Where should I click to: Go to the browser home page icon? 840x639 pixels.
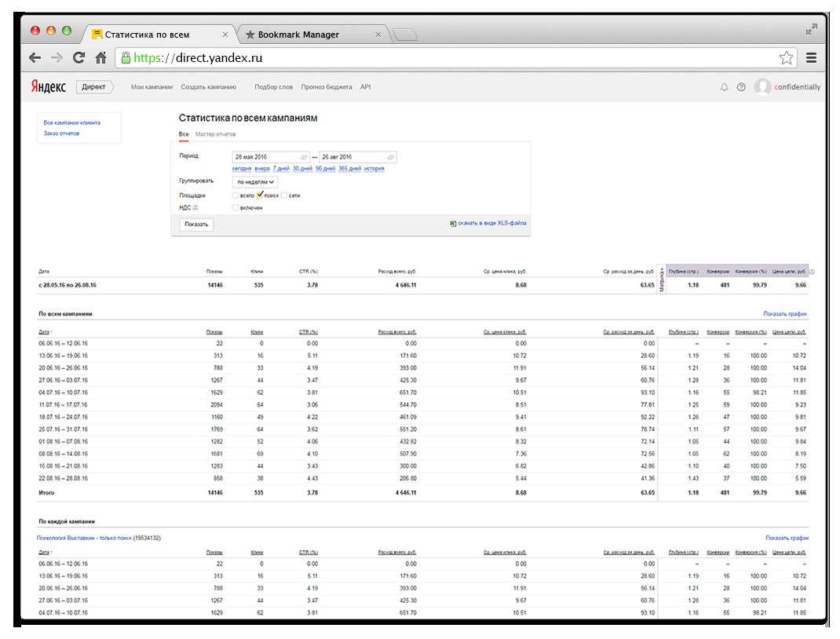pyautogui.click(x=100, y=58)
